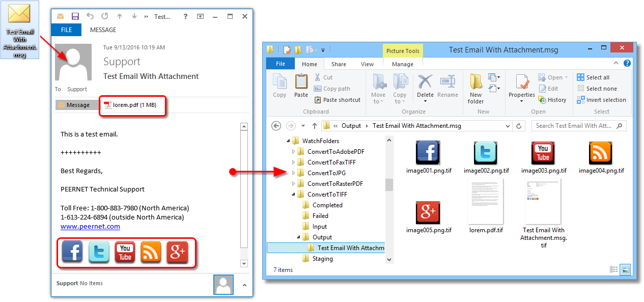Click the Google Plus icon in the email
This screenshot has width=644, height=302.
[x=177, y=251]
